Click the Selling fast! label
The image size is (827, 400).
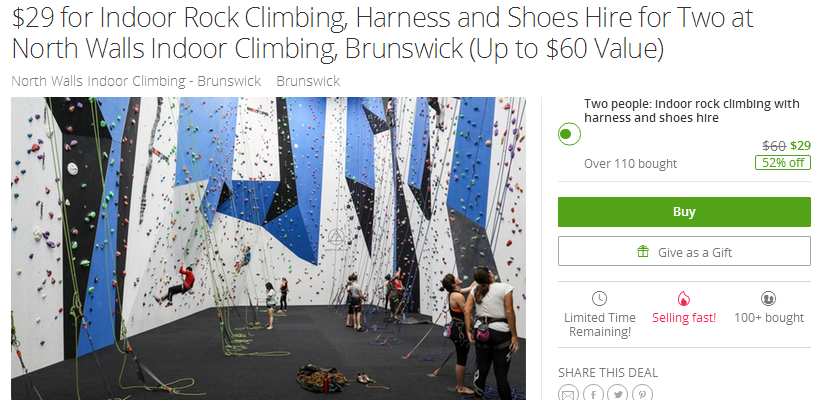(x=684, y=318)
